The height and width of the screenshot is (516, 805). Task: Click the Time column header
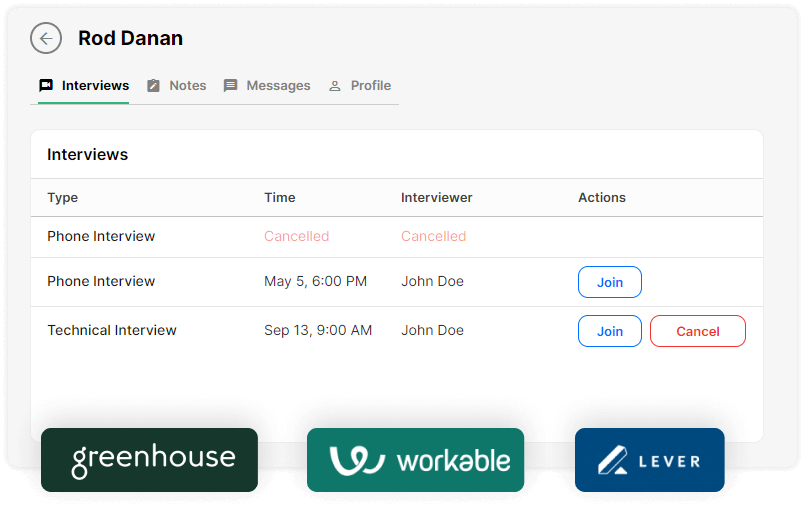[x=280, y=198]
